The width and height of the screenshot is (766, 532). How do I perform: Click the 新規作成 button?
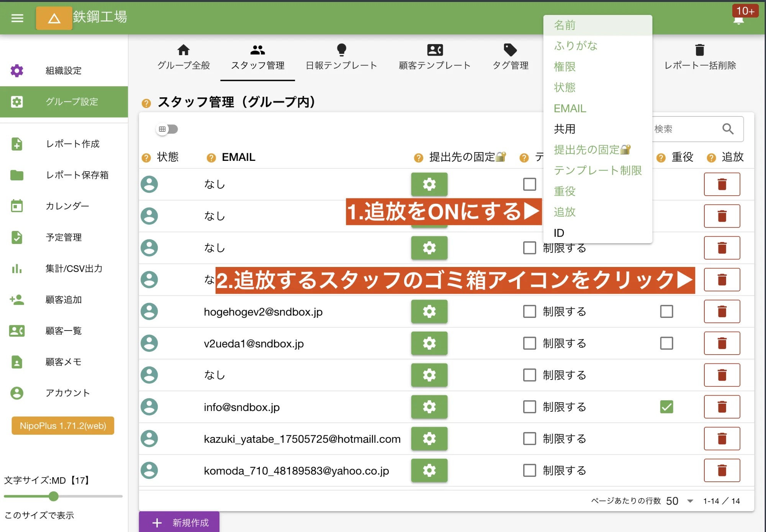click(x=179, y=522)
